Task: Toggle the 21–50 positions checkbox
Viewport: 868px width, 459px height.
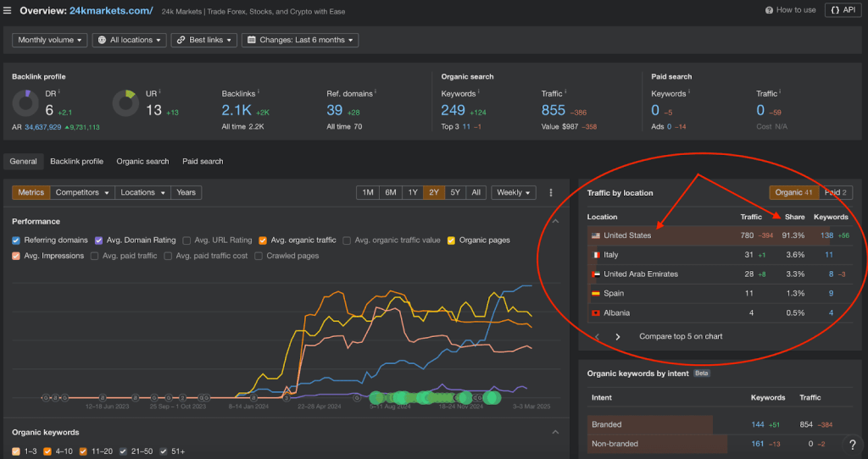Action: [123, 451]
